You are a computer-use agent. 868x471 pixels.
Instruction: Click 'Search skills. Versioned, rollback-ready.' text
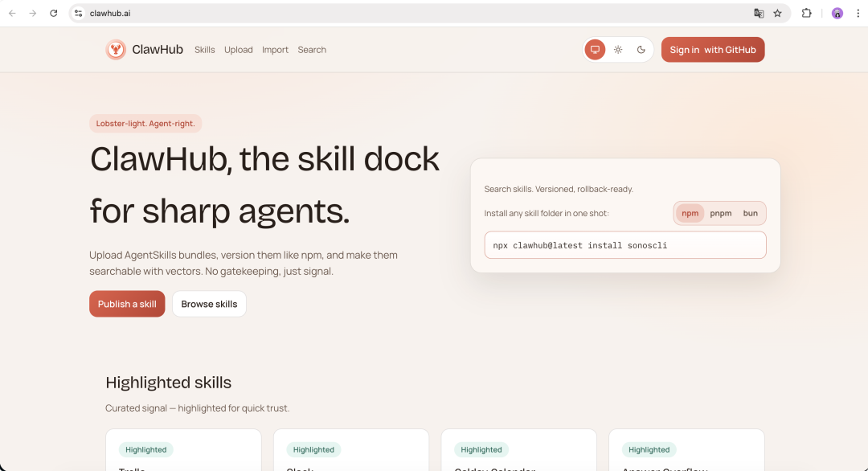point(559,190)
